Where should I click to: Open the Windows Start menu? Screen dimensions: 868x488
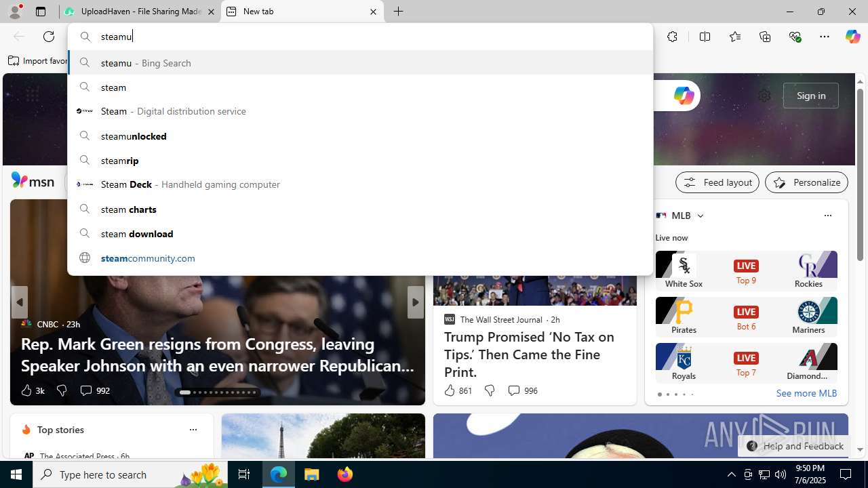click(x=16, y=474)
